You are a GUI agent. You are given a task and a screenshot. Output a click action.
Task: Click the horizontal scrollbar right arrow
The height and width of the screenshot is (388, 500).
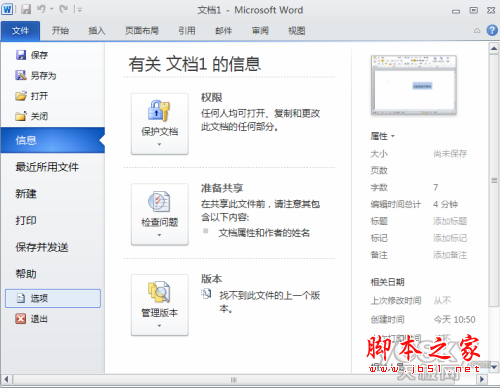click(x=481, y=379)
